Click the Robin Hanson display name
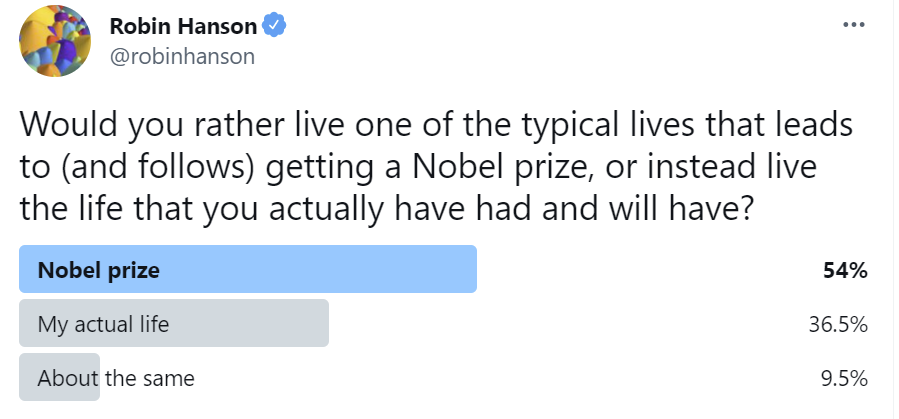The width and height of the screenshot is (899, 419). [182, 27]
